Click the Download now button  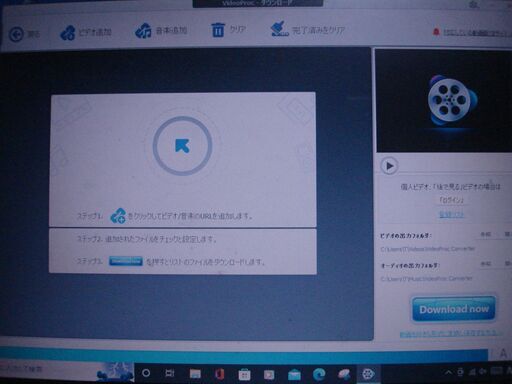[454, 309]
